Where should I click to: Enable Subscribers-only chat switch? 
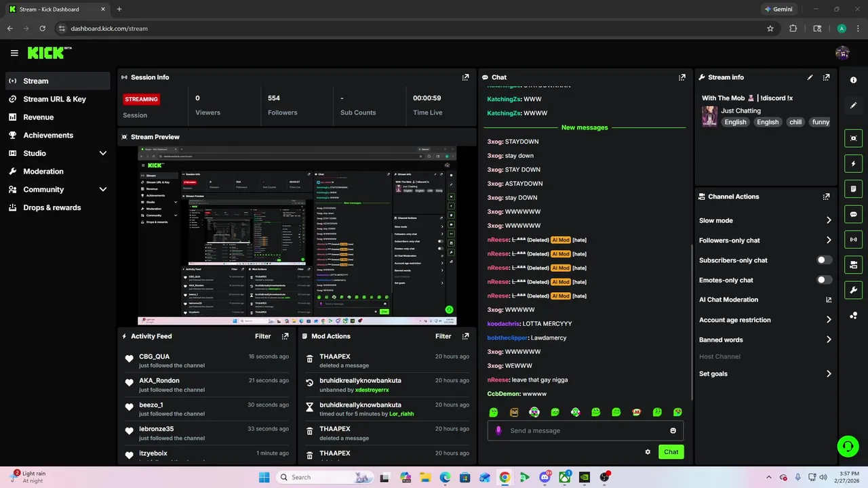tap(825, 260)
